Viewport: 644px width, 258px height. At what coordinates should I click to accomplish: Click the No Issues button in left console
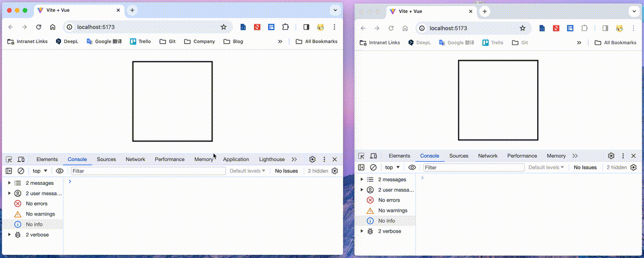click(x=286, y=171)
